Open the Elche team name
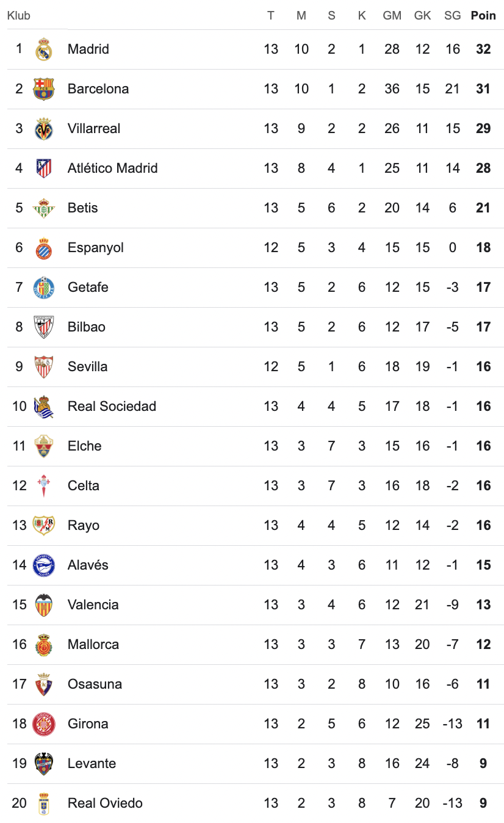The width and height of the screenshot is (504, 823). click(84, 446)
